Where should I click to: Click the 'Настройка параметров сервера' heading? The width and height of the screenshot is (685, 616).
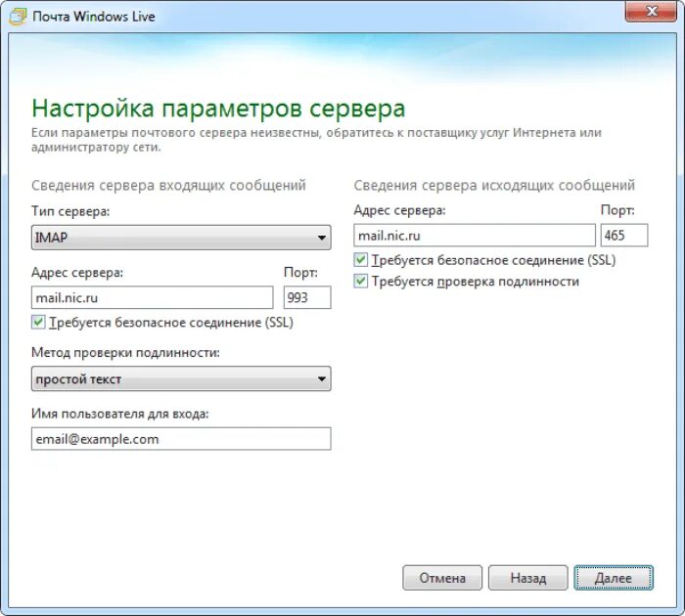218,109
